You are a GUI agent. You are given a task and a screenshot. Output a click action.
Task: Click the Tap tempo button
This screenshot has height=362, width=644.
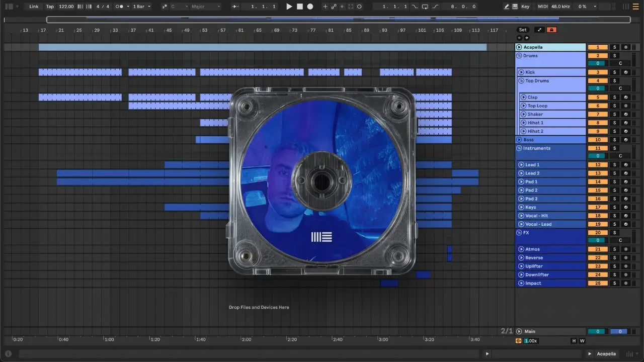pyautogui.click(x=50, y=7)
